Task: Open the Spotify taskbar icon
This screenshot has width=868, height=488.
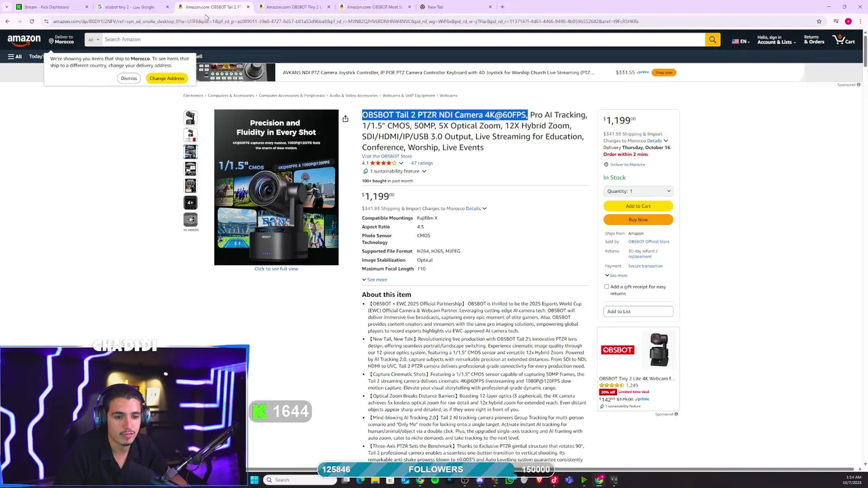Action: [x=435, y=480]
